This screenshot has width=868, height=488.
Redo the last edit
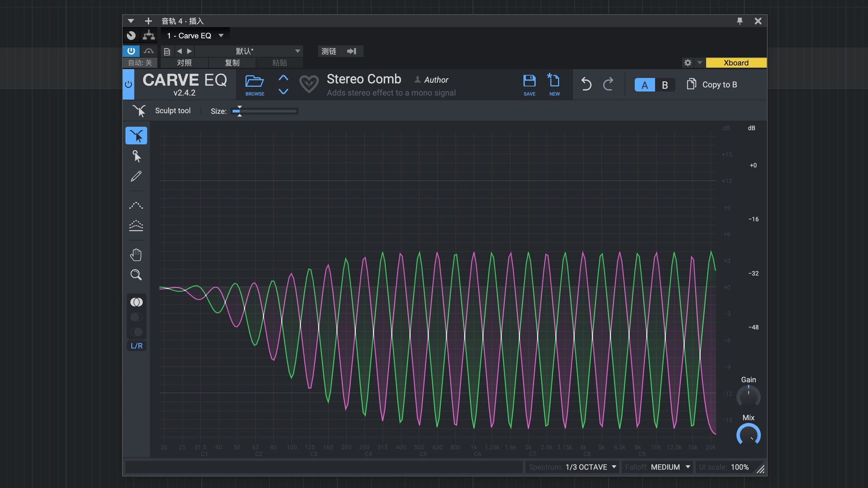point(609,84)
